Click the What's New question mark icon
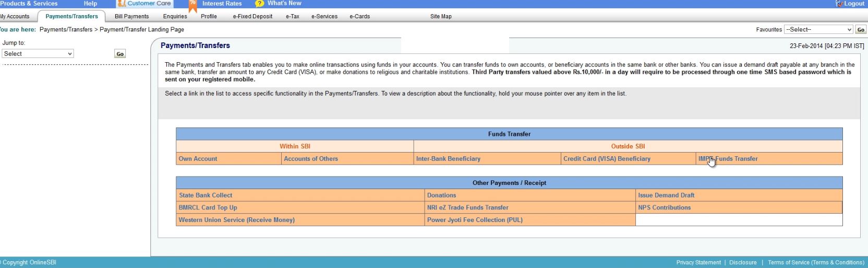The image size is (868, 268). [x=259, y=4]
